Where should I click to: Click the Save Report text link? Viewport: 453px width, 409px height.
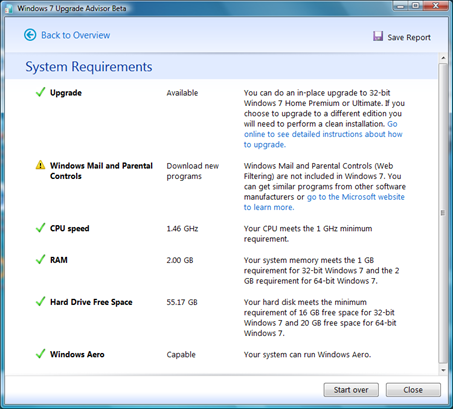(409, 37)
